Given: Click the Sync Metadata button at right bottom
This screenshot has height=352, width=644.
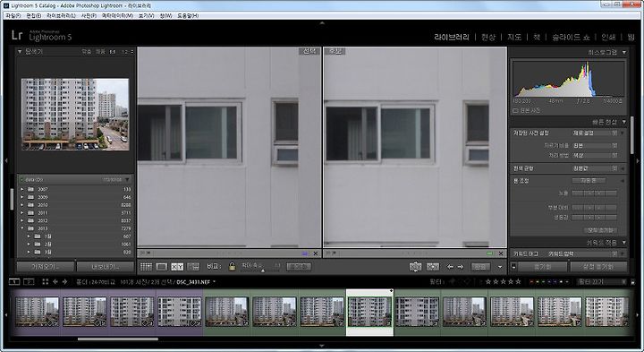Looking at the screenshot, I should [x=543, y=267].
